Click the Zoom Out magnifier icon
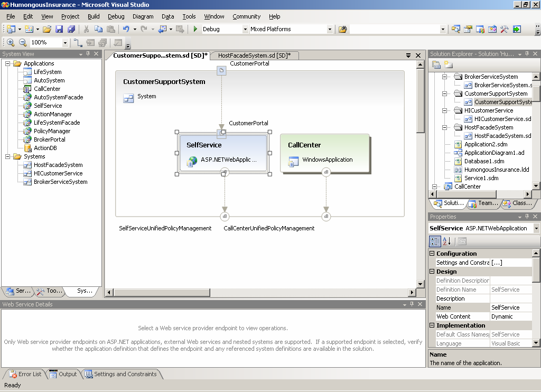Image resolution: width=541 pixels, height=392 pixels. tap(23, 42)
